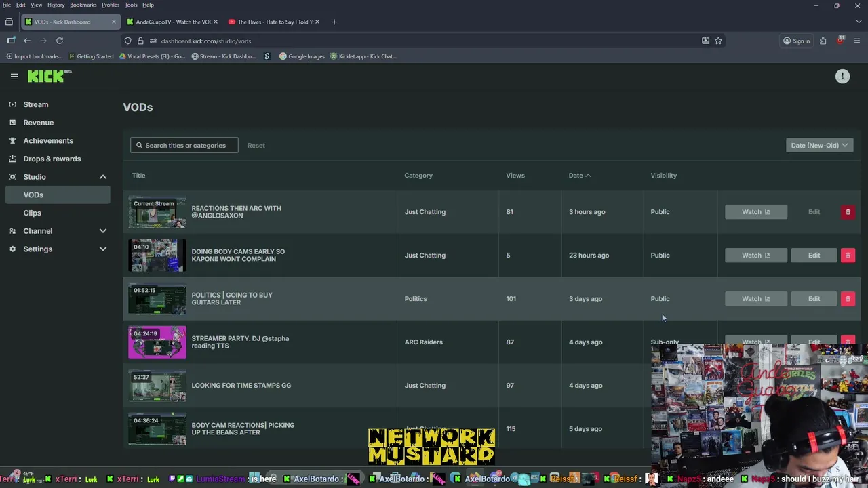Bookmark this page with the star icon
Image resolution: width=868 pixels, height=488 pixels.
(718, 41)
